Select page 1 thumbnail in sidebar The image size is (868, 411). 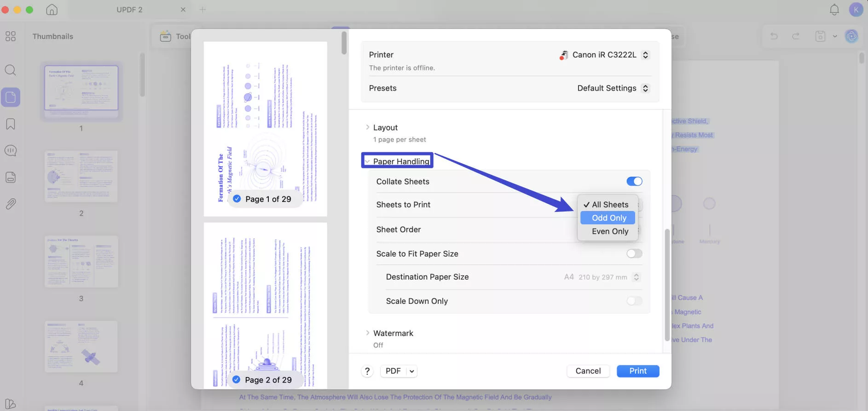81,88
